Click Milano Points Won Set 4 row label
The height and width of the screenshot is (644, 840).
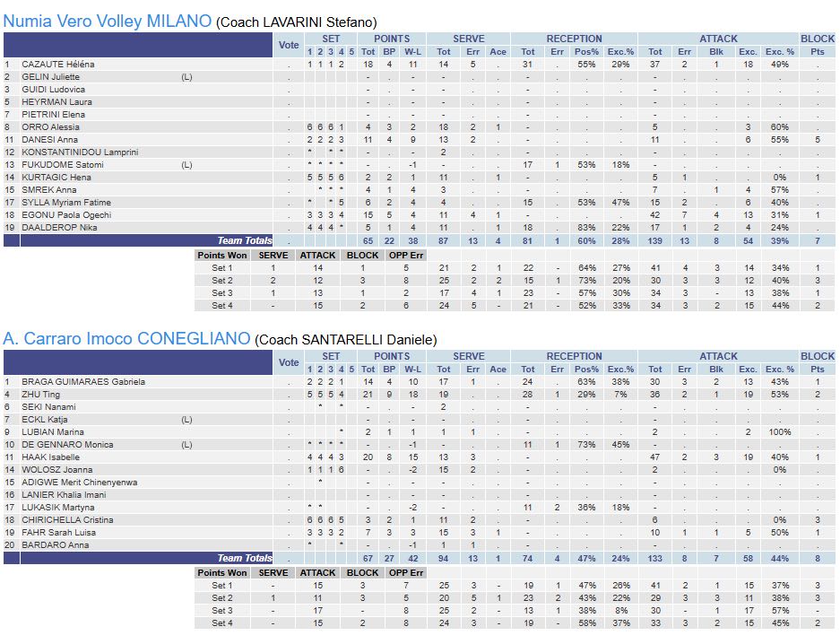(222, 306)
